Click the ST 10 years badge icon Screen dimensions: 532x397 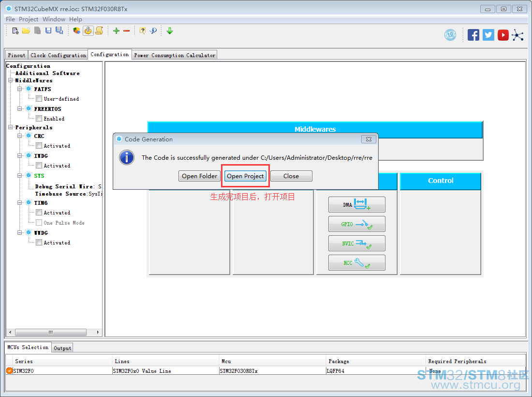tap(450, 35)
